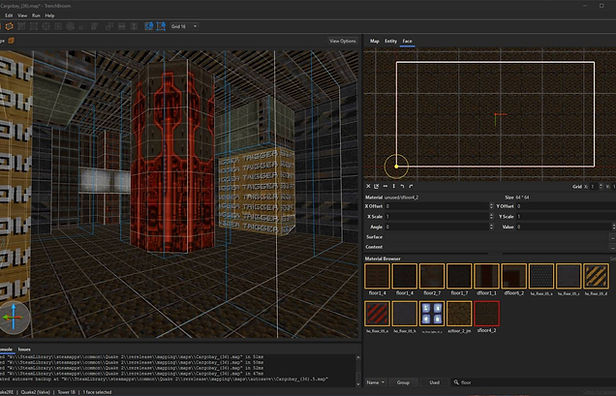
Task: Toggle the Group button in Material Browser
Action: (x=403, y=382)
